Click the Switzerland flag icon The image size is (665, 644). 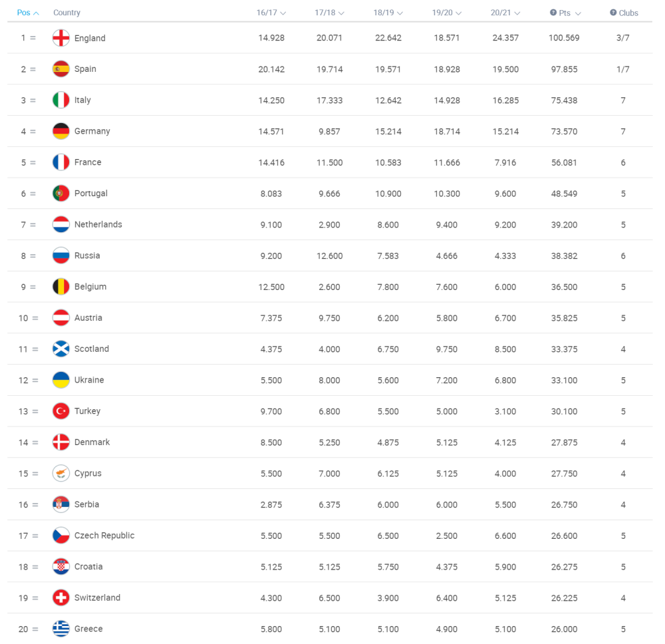pyautogui.click(x=61, y=597)
